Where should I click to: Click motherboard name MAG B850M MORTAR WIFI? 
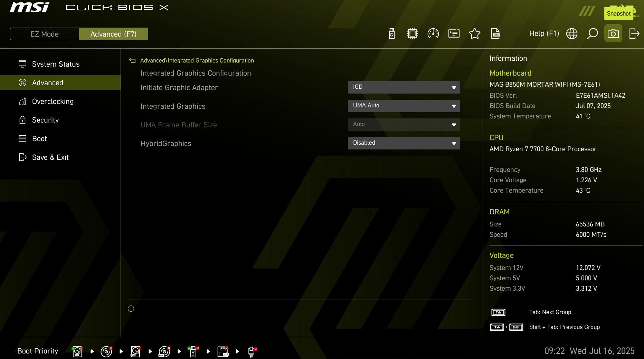coord(544,84)
